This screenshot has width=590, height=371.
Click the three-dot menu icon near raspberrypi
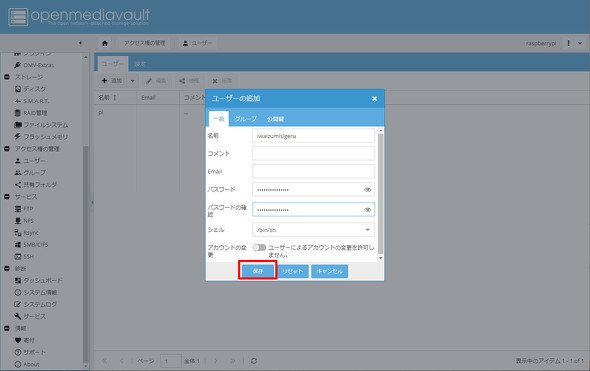(x=568, y=43)
